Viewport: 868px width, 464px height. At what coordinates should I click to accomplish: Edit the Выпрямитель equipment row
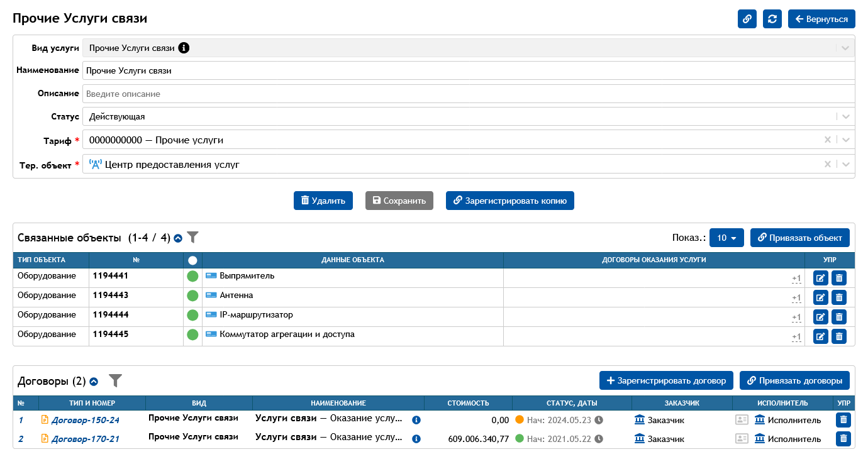coord(821,278)
